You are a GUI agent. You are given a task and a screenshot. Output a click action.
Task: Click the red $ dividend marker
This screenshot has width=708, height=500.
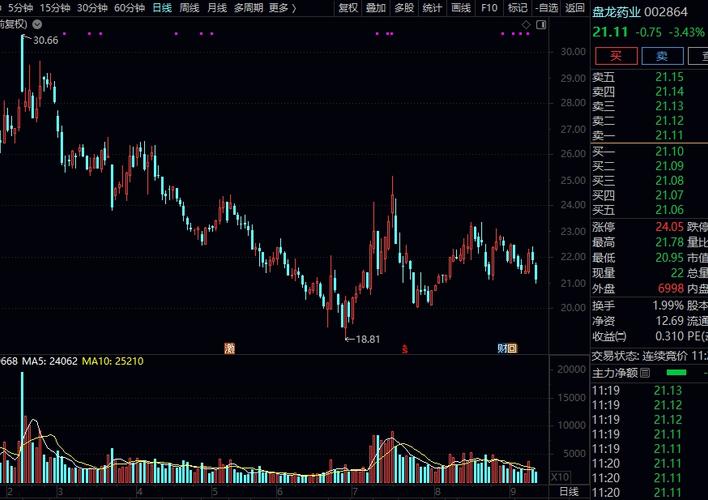pyautogui.click(x=405, y=349)
